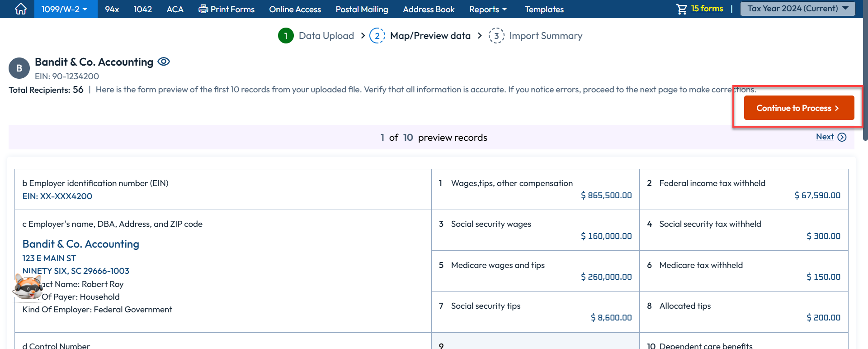Click Continue to Process button
The image size is (868, 349).
799,108
